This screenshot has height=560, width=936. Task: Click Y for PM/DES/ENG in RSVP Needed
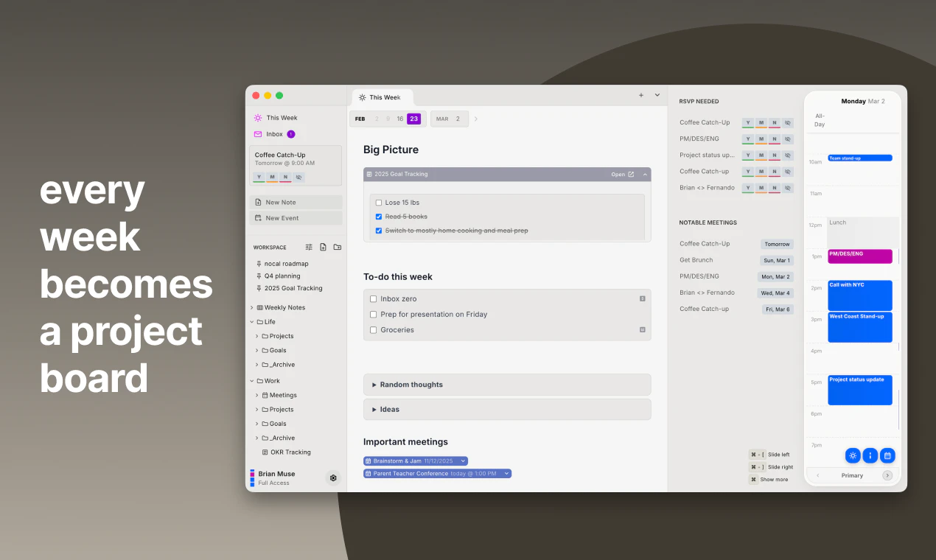[748, 139]
